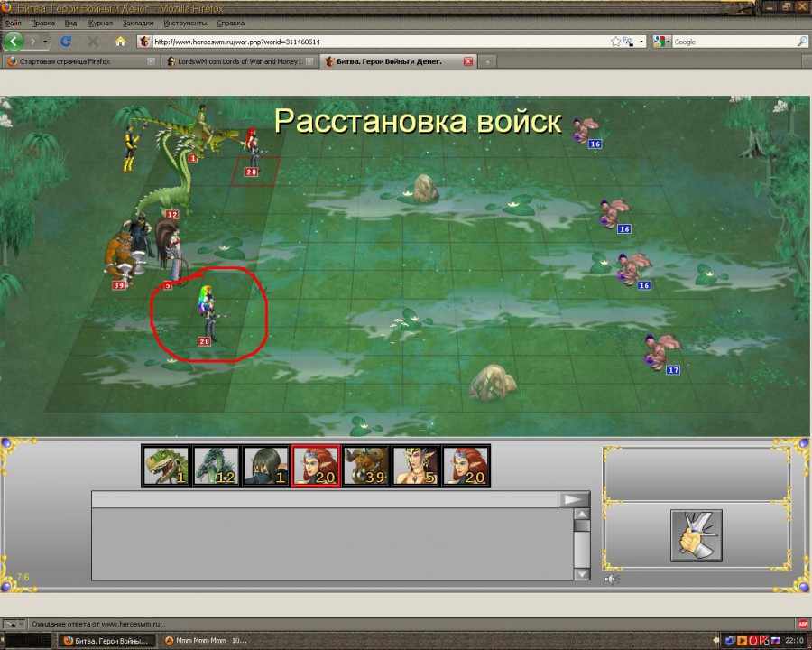Click the elf stack 20 in red-outlined cell

(254, 153)
